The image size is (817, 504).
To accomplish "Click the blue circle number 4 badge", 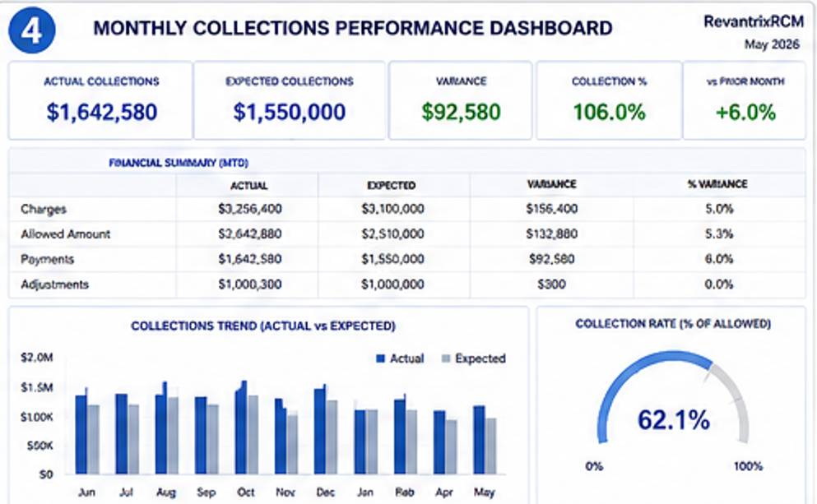I will (32, 30).
